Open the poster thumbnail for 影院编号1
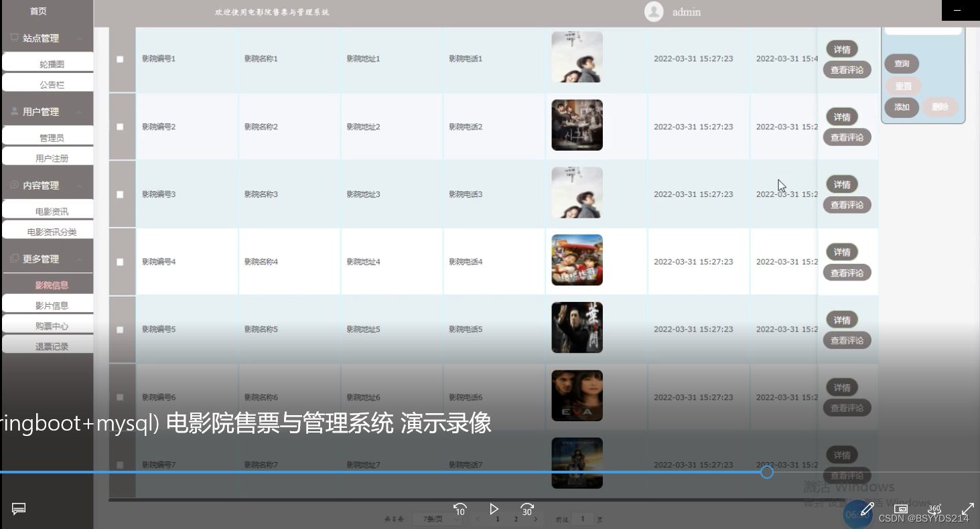The height and width of the screenshot is (529, 980). click(x=577, y=57)
